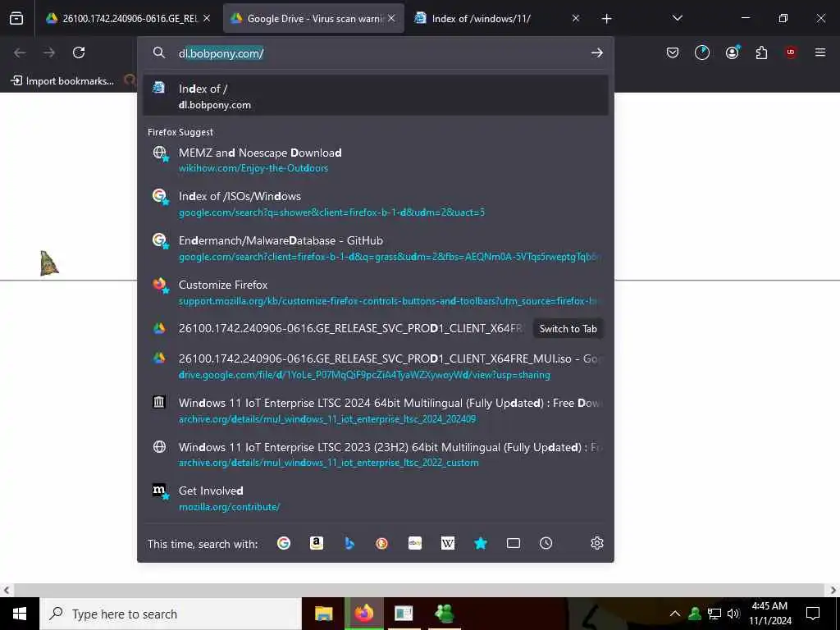Click the horizontal scrollbar right arrow
This screenshot has width=840, height=630.
point(833,591)
